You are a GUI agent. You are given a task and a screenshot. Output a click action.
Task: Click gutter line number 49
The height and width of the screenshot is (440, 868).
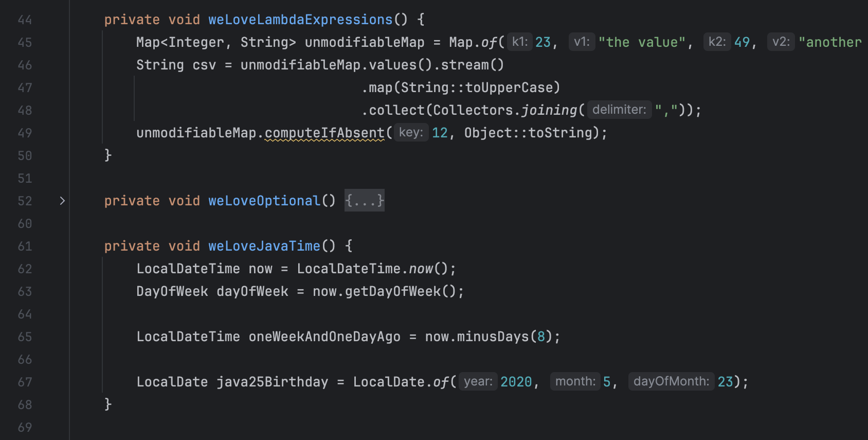(25, 133)
